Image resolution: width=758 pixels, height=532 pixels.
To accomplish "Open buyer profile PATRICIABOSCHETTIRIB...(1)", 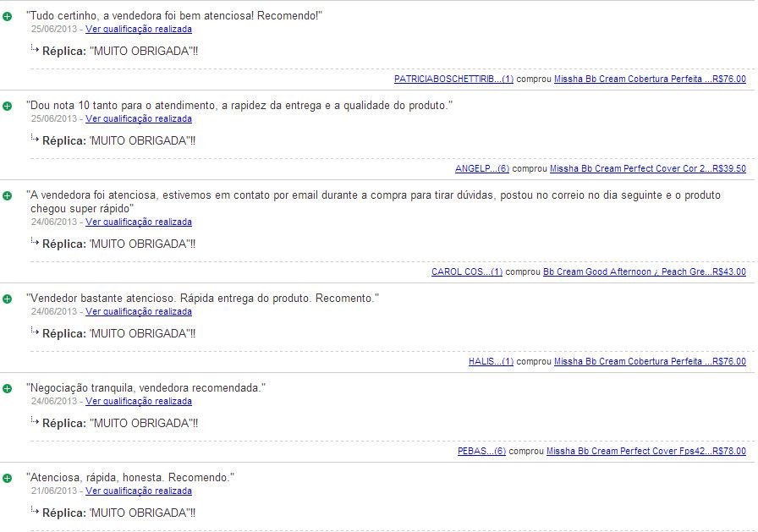I will [x=453, y=79].
